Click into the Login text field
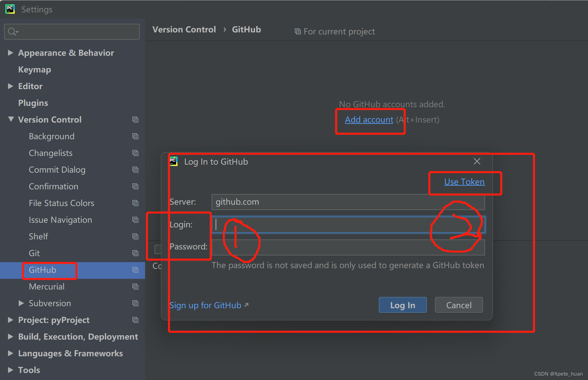Viewport: 588px width, 380px height. coord(348,224)
